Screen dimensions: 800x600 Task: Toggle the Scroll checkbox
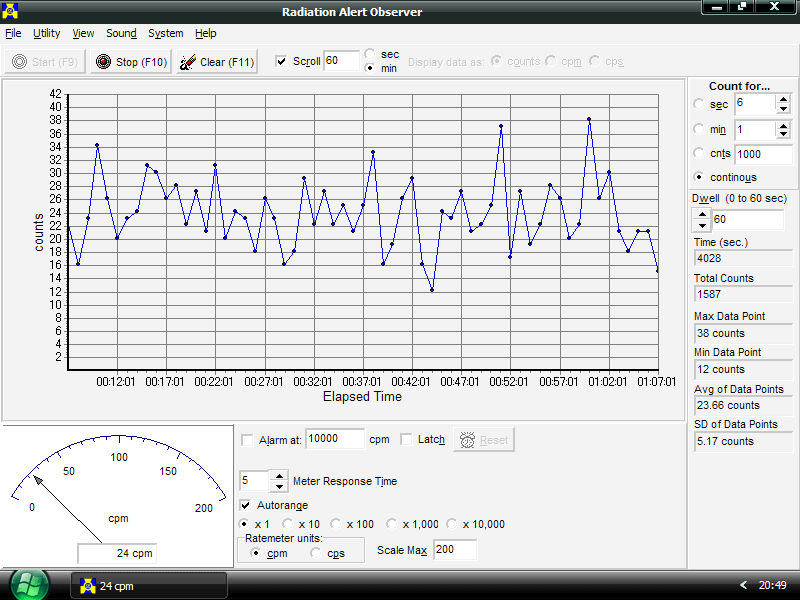click(x=281, y=61)
